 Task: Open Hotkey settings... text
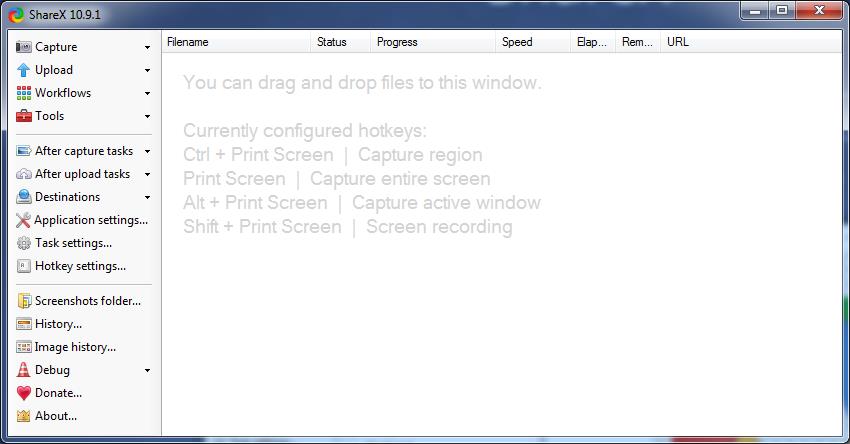(x=80, y=266)
